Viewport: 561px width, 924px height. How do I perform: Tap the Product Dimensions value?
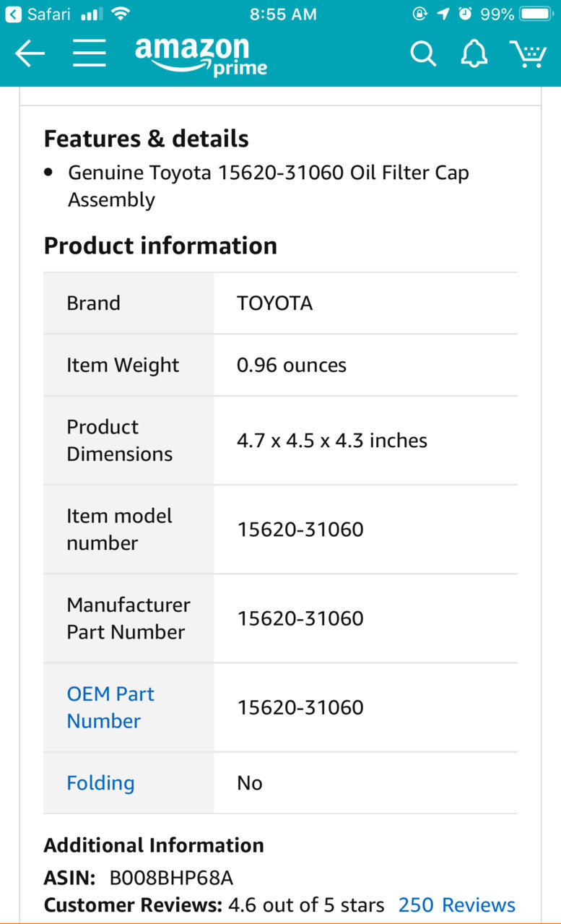(x=332, y=441)
